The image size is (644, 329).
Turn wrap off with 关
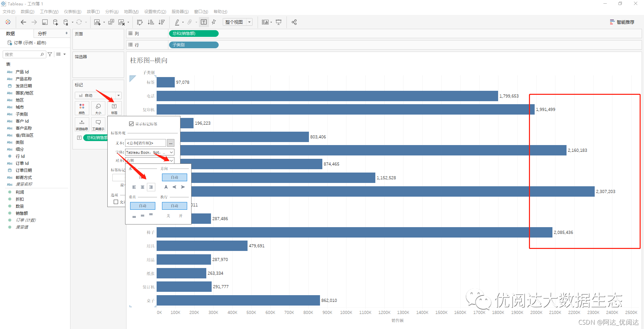click(x=168, y=216)
